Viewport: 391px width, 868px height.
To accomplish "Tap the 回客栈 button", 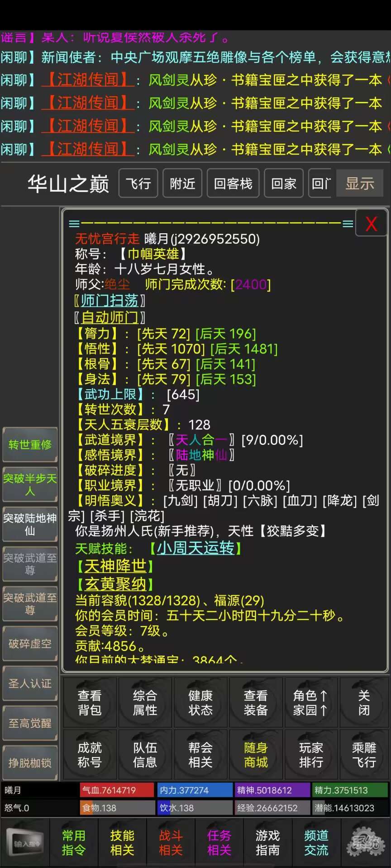I will click(x=233, y=183).
